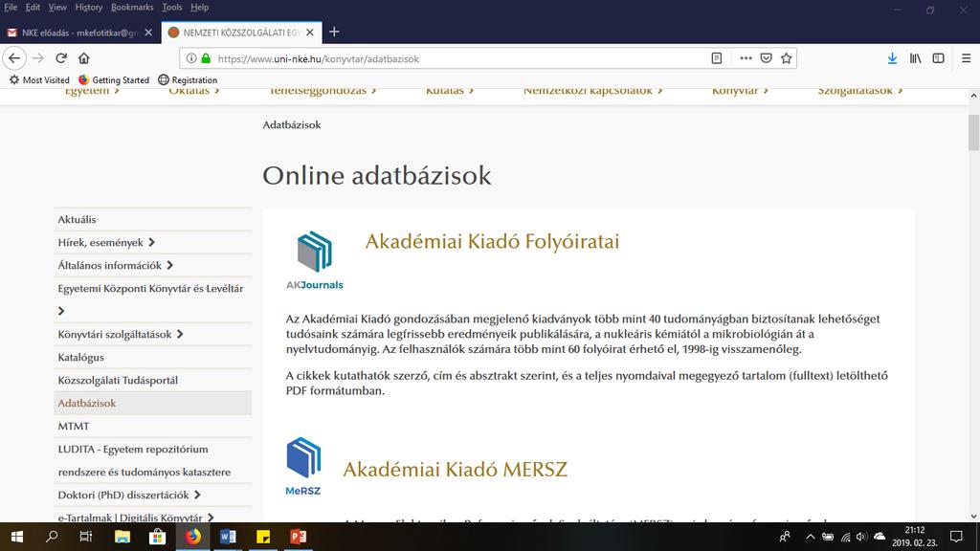Open the Nemzetközi kapcsolatok navigation dropdown
This screenshot has height=551, width=980.
[x=592, y=91]
